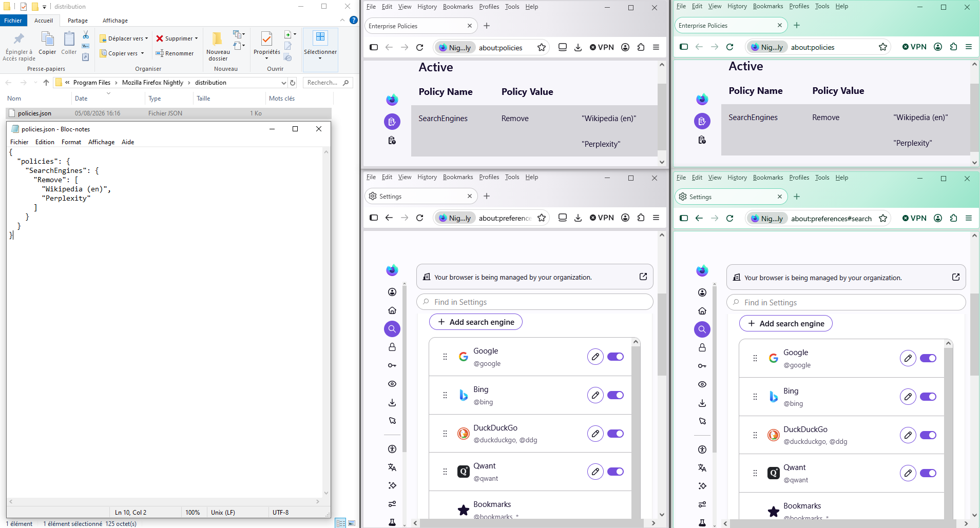Click Supprimer icon in Explorer ribbon

tap(160, 38)
